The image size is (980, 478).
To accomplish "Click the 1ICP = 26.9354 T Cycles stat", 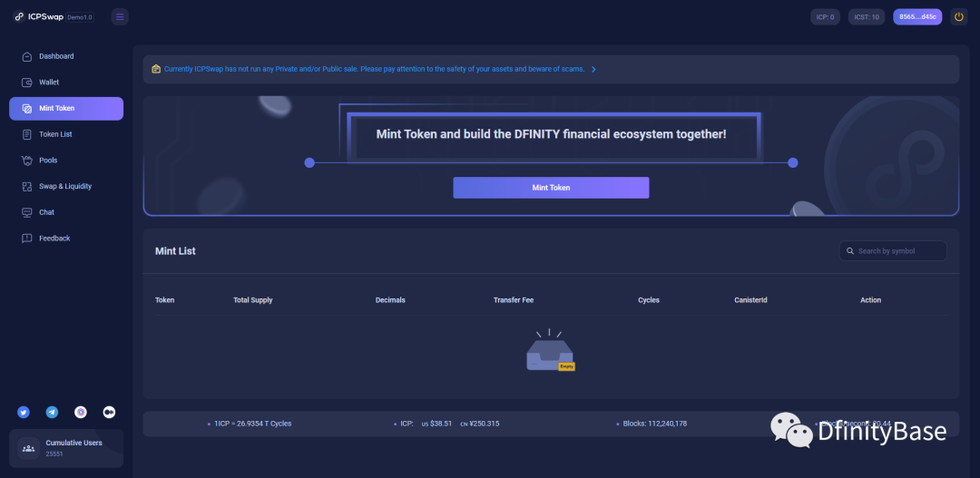I will click(252, 424).
